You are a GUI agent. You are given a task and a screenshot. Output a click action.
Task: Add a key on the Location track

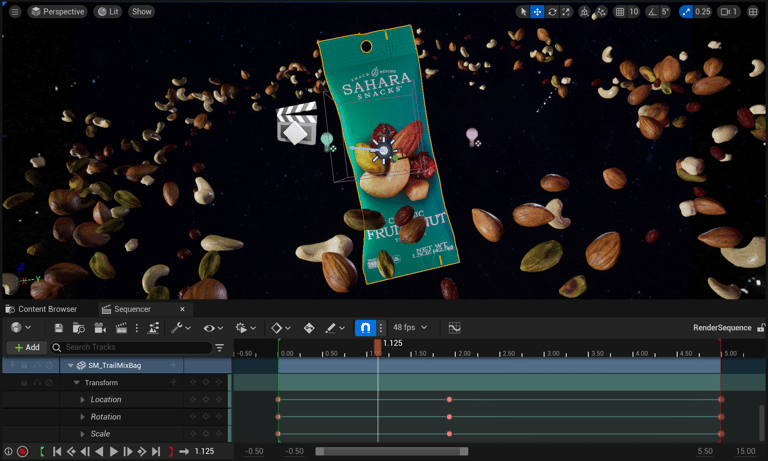[206, 400]
